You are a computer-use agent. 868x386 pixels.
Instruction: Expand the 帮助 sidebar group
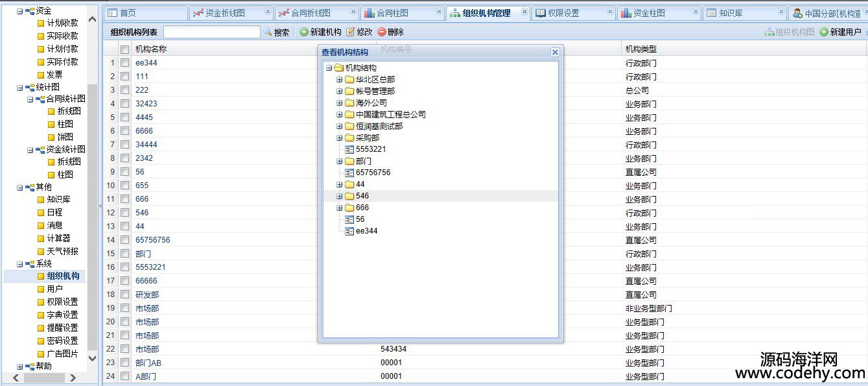(19, 367)
